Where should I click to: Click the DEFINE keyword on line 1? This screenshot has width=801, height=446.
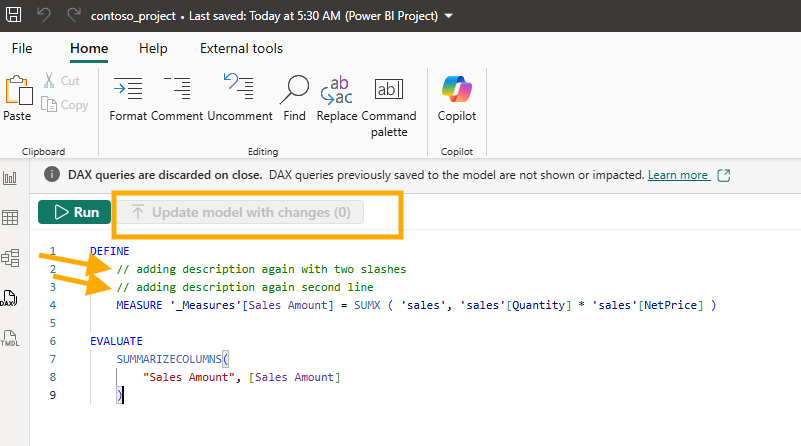[x=110, y=251]
